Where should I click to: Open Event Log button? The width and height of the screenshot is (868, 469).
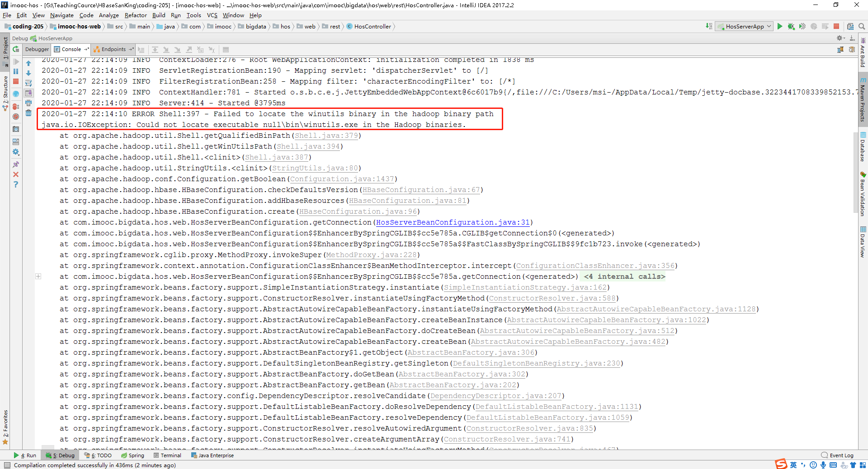pyautogui.click(x=837, y=455)
